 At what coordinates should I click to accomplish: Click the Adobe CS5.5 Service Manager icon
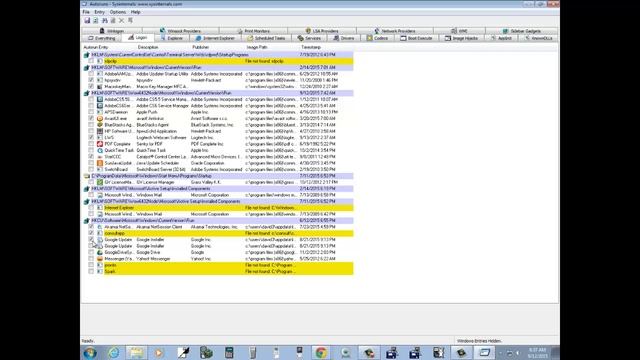coord(100,99)
